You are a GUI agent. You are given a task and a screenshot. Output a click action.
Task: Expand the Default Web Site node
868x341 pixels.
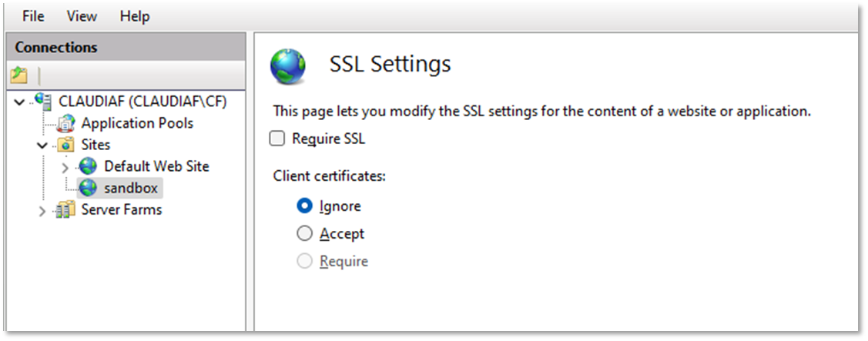[x=65, y=166]
